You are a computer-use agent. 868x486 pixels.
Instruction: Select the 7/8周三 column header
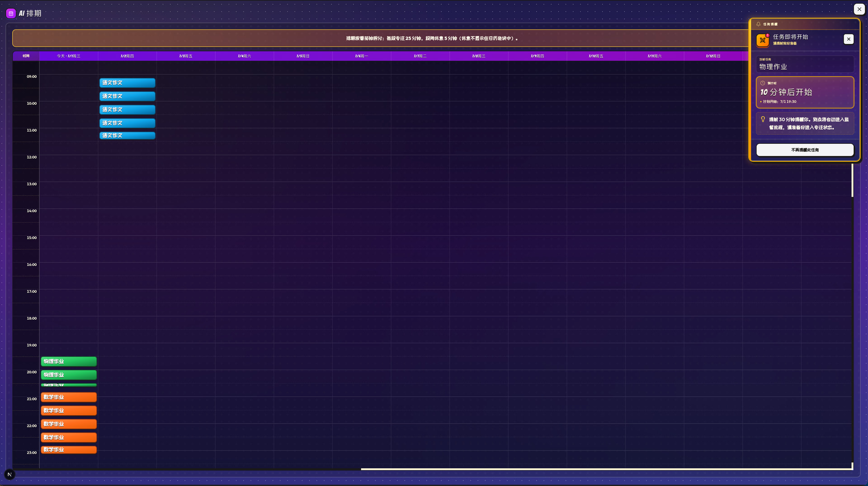479,56
